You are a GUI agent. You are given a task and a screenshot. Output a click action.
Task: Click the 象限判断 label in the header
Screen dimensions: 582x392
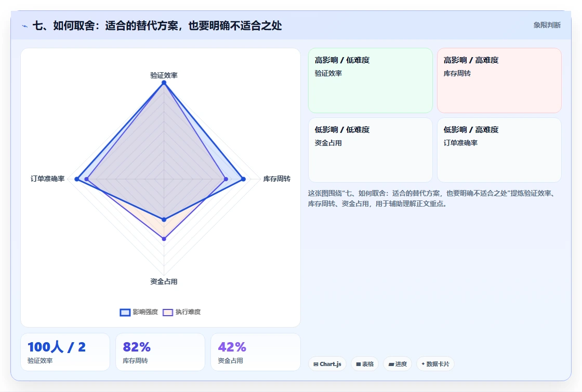tap(547, 25)
